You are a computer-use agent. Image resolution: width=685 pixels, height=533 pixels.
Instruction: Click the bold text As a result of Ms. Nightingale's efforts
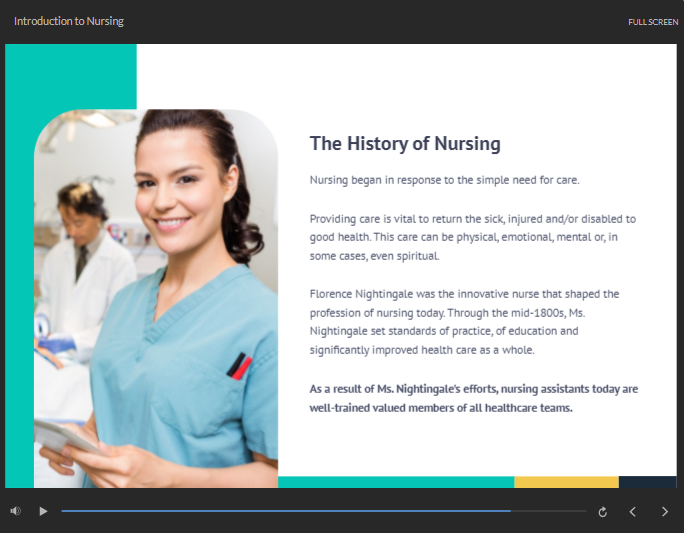tap(474, 398)
